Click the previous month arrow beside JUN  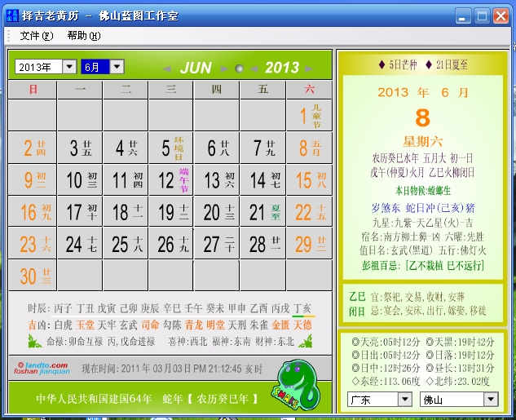(167, 69)
